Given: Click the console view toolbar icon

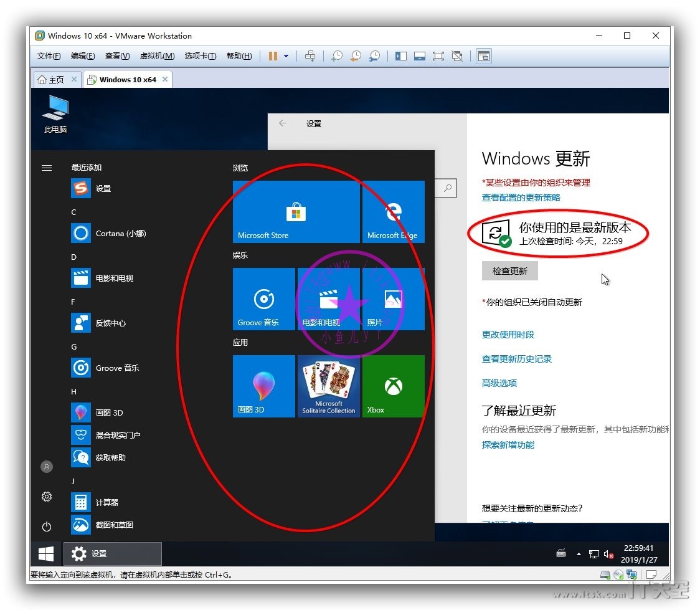Looking at the screenshot, I should click(x=484, y=56).
